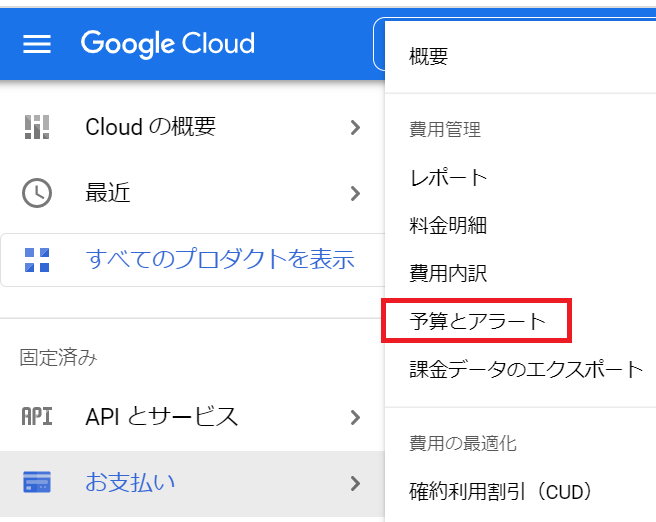Expand the 最近 submenu chevron
Viewport: 656px width, 522px height.
pyautogui.click(x=355, y=193)
